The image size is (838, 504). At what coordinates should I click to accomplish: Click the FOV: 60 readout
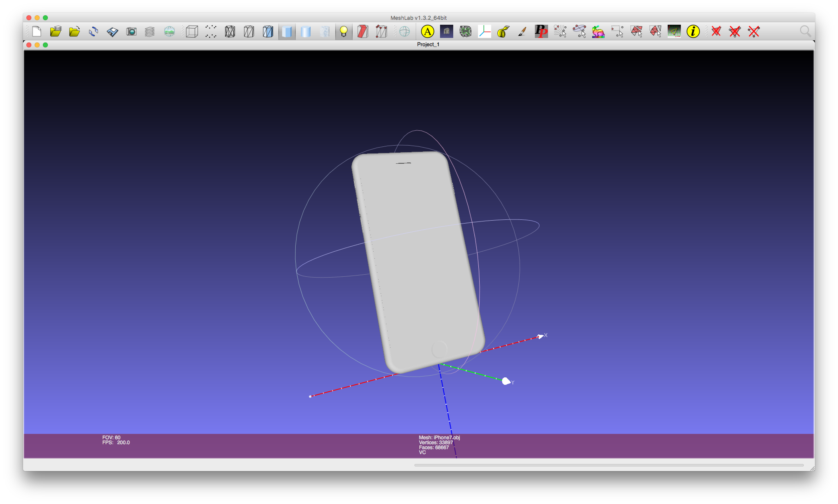coord(111,437)
